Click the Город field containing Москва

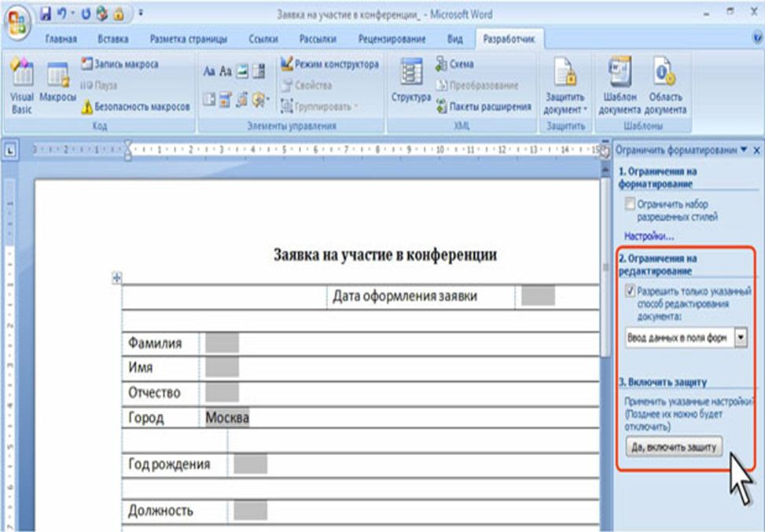click(227, 417)
